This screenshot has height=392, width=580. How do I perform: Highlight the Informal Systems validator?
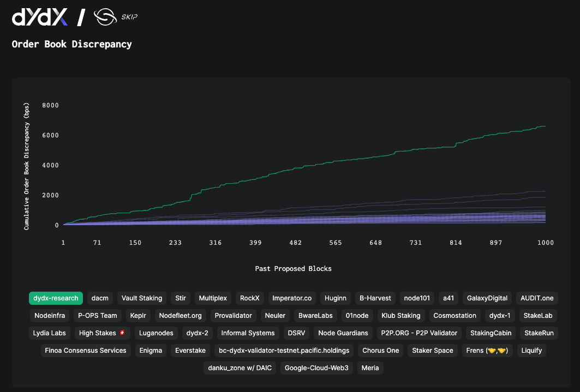click(248, 333)
